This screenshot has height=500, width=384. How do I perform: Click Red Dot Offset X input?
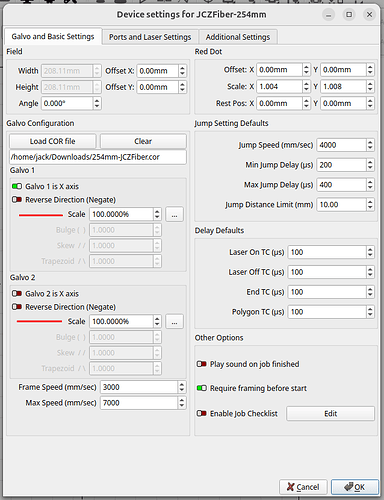pyautogui.click(x=279, y=70)
